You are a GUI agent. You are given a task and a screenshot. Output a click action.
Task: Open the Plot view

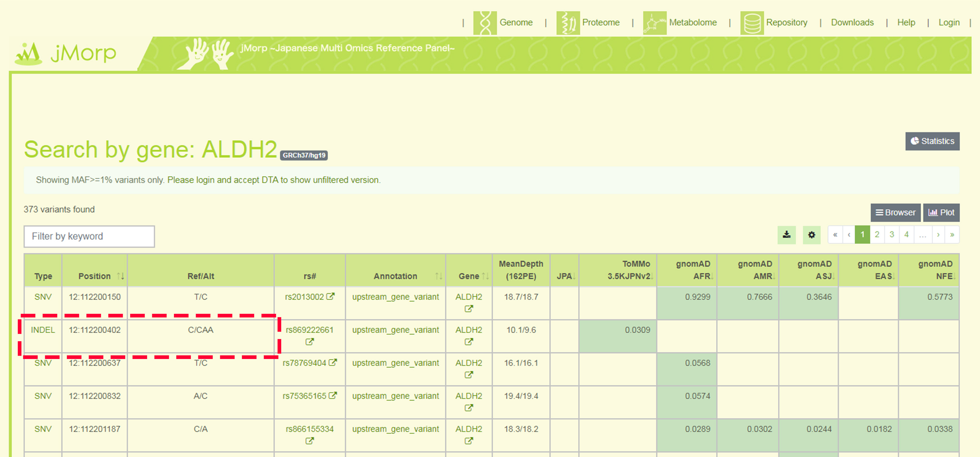tap(941, 212)
